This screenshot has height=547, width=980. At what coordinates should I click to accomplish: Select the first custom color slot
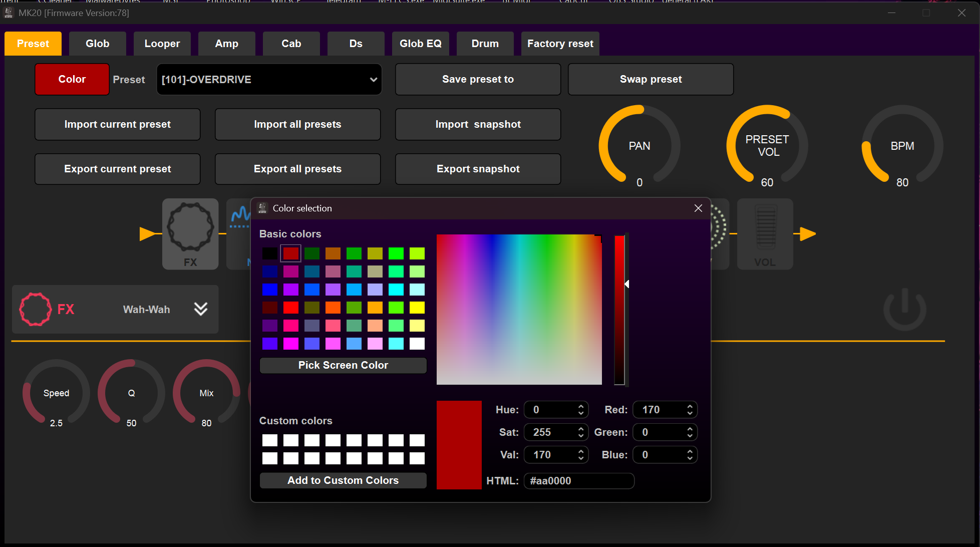(x=270, y=440)
